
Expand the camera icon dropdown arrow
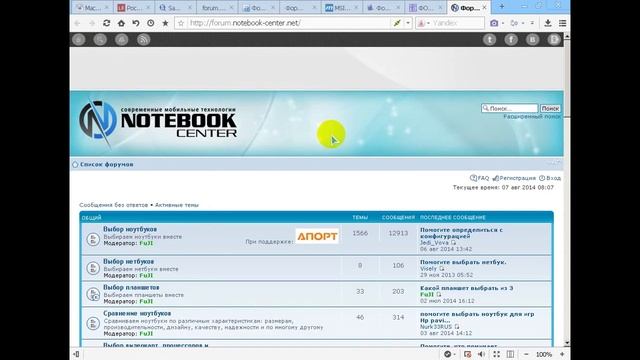click(x=503, y=23)
